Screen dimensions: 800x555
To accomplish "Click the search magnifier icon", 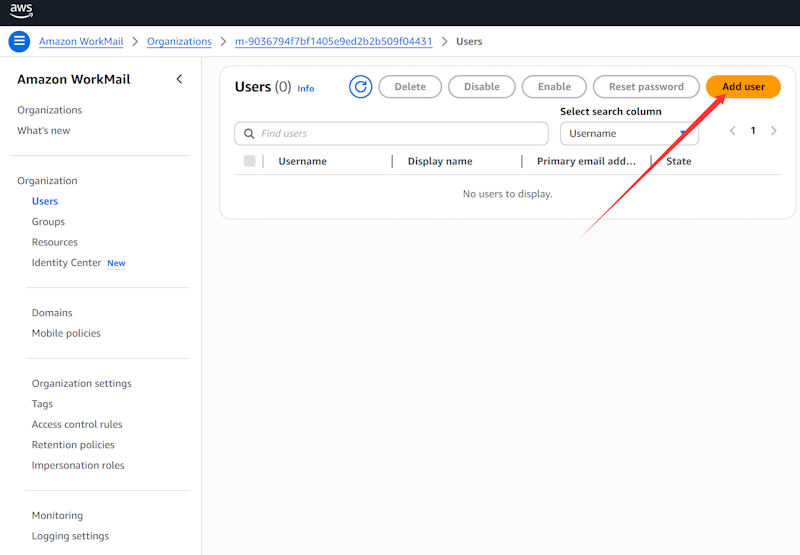I will [249, 134].
